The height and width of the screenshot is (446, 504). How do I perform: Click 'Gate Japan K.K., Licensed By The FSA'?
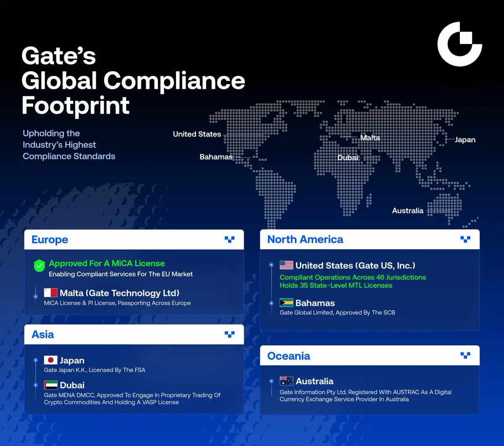pyautogui.click(x=94, y=370)
